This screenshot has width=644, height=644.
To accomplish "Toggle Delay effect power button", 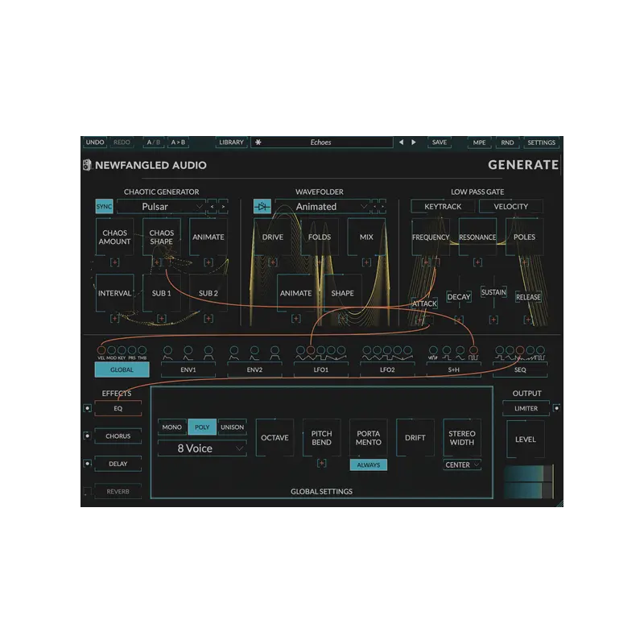I will tap(87, 464).
